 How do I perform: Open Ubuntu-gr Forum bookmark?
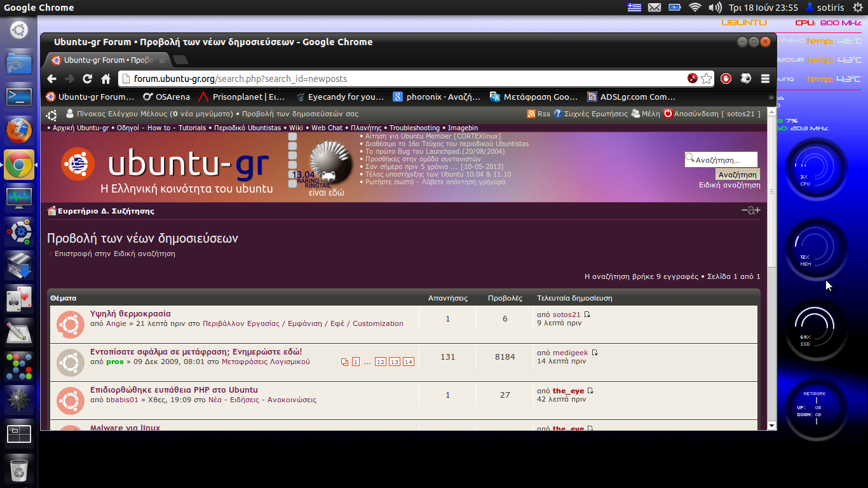click(x=90, y=97)
